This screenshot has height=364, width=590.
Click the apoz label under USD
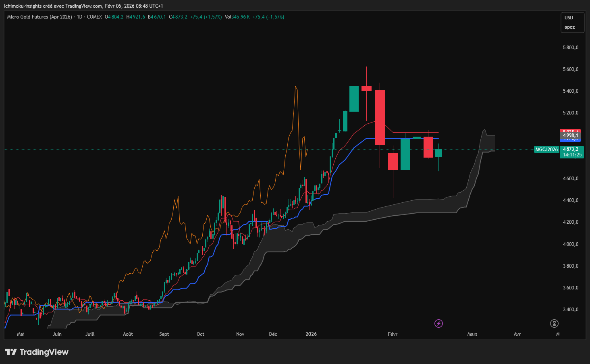coord(569,27)
